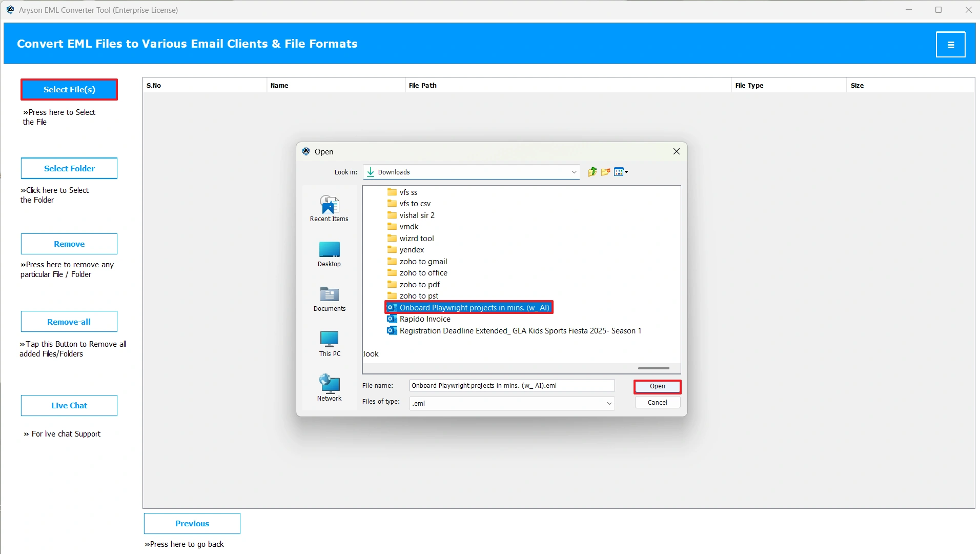Click the View Menu icon
The width and height of the screenshot is (980, 554).
pyautogui.click(x=619, y=172)
